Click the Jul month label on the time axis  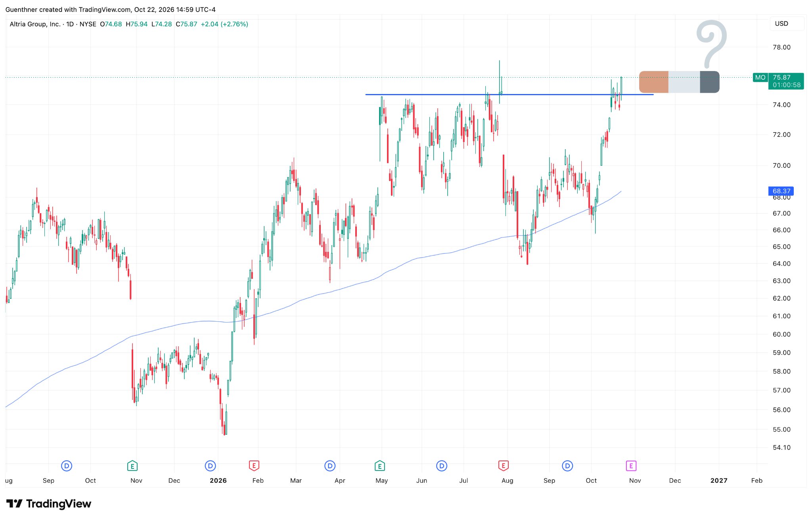(x=463, y=480)
